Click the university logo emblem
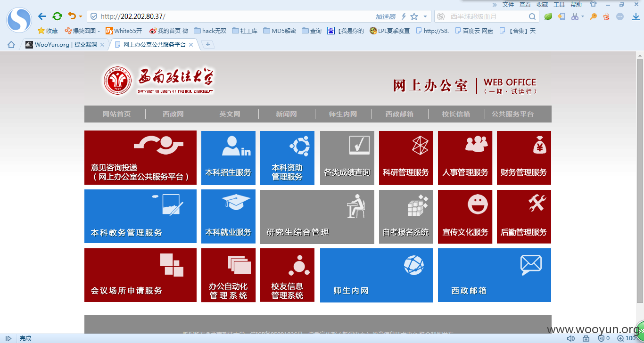This screenshot has height=343, width=644. pyautogui.click(x=117, y=81)
